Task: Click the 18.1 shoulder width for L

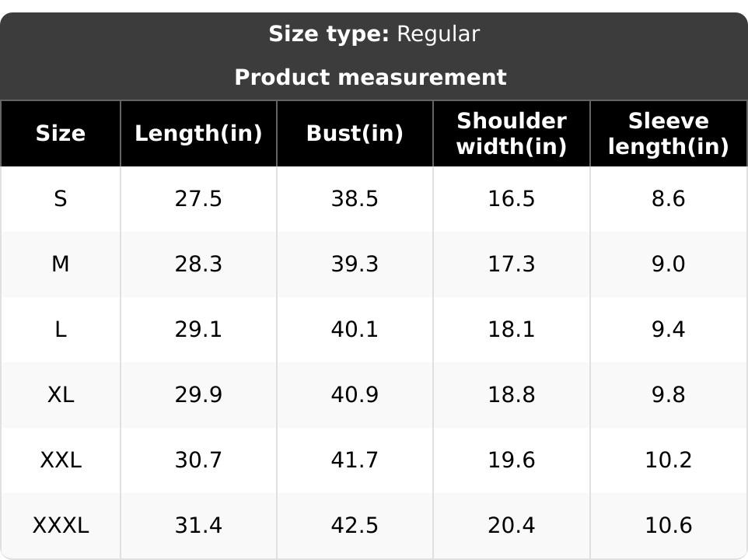Action: click(x=511, y=330)
